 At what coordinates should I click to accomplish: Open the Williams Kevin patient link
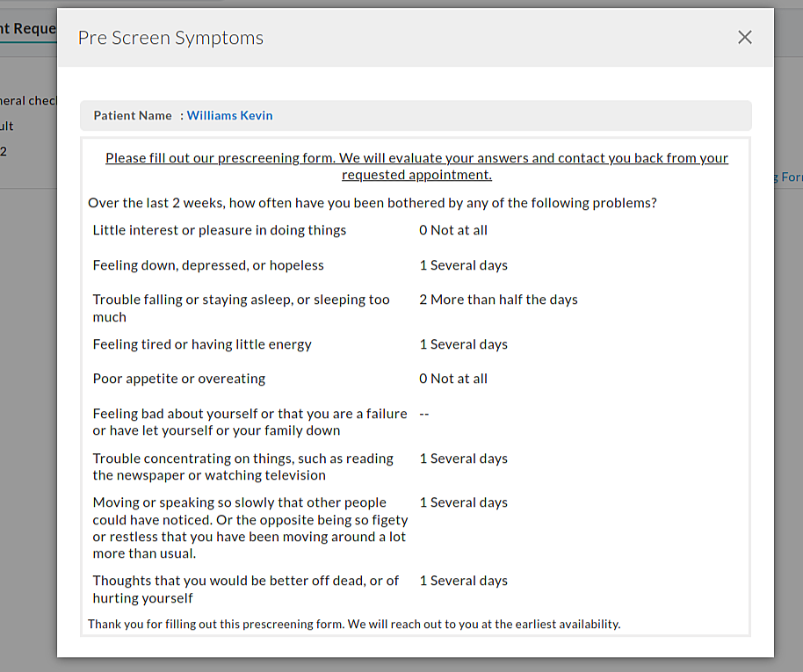click(229, 115)
